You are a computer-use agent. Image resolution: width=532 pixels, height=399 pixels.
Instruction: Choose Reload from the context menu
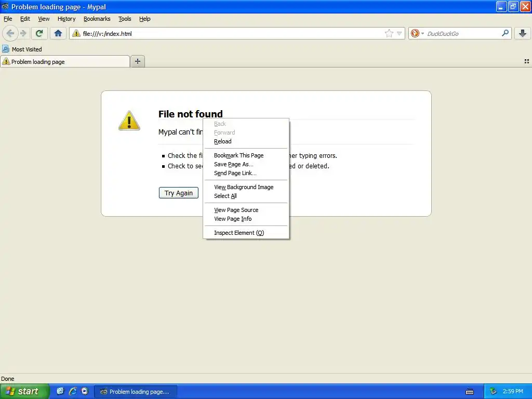coord(246,141)
